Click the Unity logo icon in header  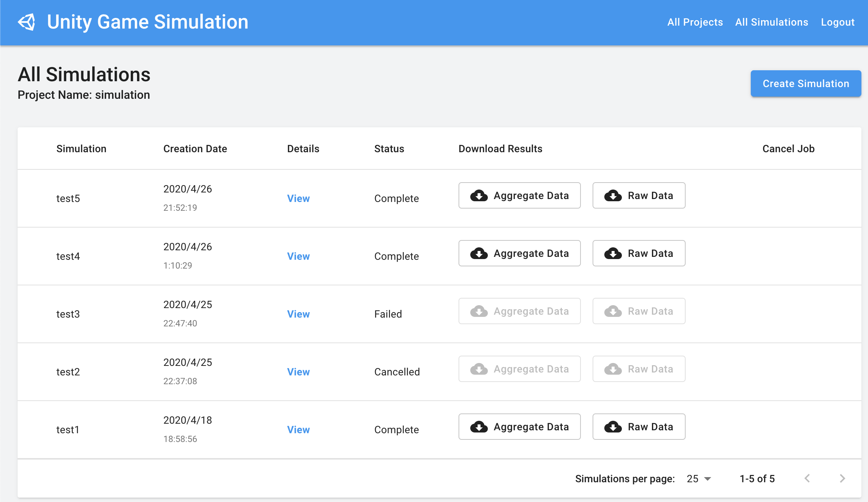(x=27, y=22)
